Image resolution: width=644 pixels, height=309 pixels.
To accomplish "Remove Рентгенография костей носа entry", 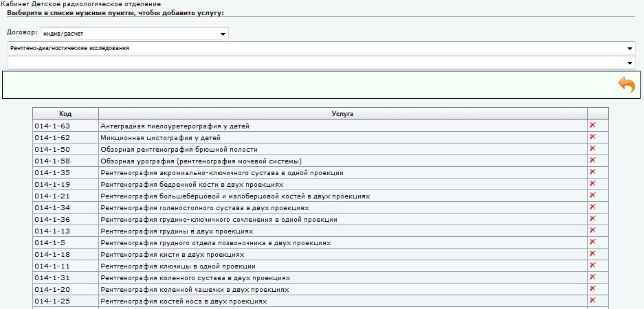I will click(x=592, y=301).
